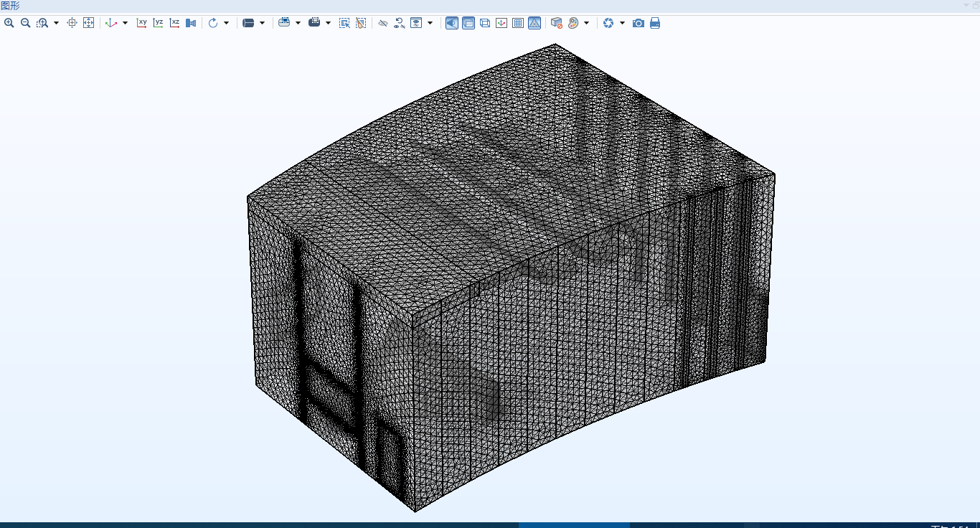Click the 图形 panel title tab
The height and width of the screenshot is (528, 980).
[x=10, y=6]
